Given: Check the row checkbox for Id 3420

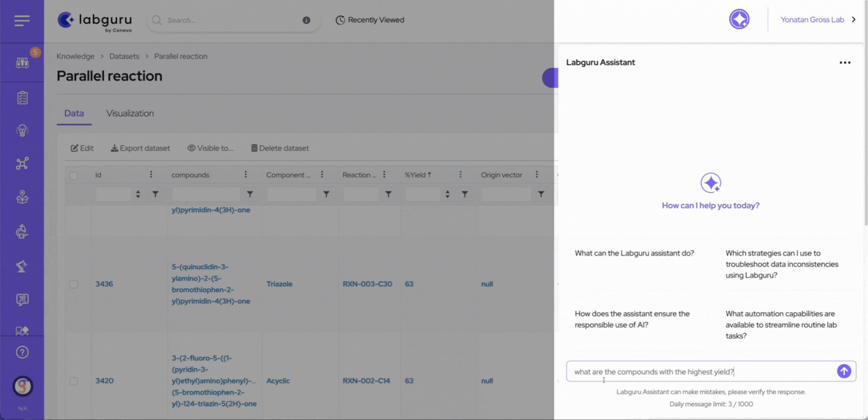Looking at the screenshot, I should pos(74,381).
